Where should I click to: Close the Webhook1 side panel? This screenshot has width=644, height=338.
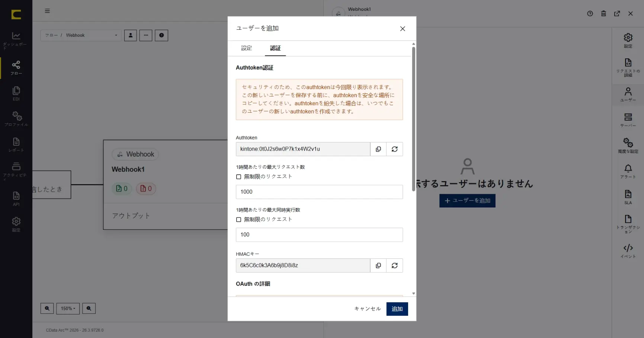[x=631, y=13]
